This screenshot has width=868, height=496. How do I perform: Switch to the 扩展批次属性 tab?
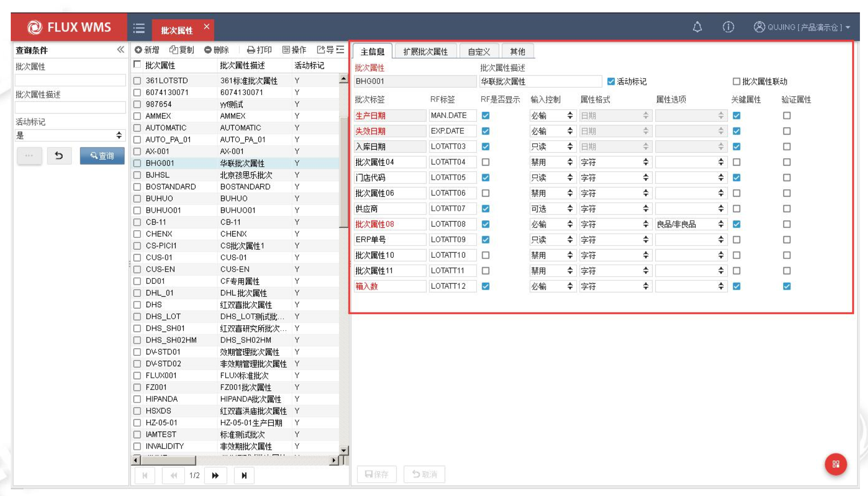(425, 51)
